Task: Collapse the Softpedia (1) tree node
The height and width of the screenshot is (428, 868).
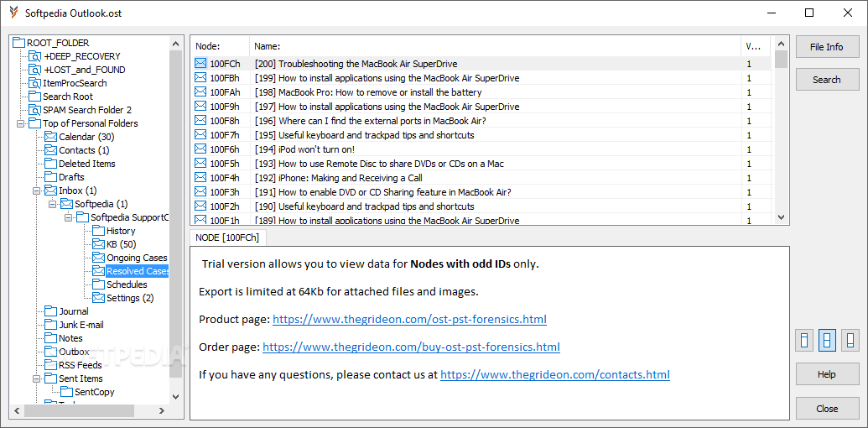Action: [x=53, y=204]
